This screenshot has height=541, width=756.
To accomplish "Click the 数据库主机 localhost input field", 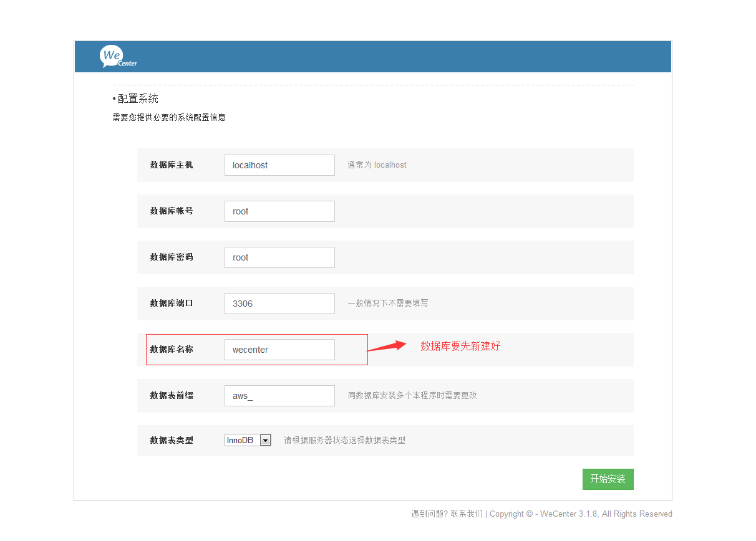I will [x=279, y=165].
